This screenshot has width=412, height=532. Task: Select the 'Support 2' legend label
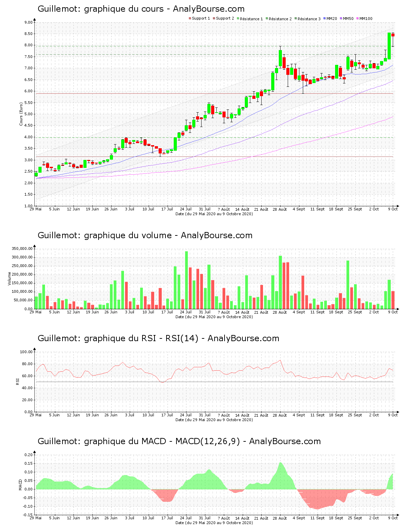[225, 19]
